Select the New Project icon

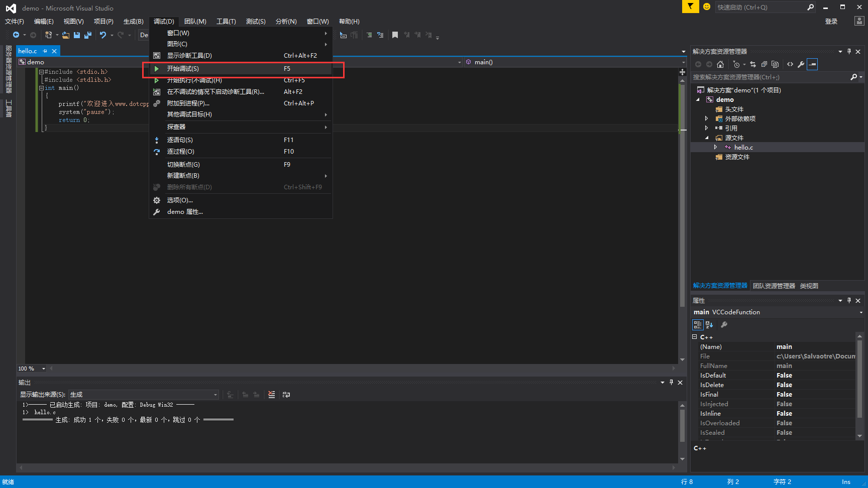pos(49,35)
